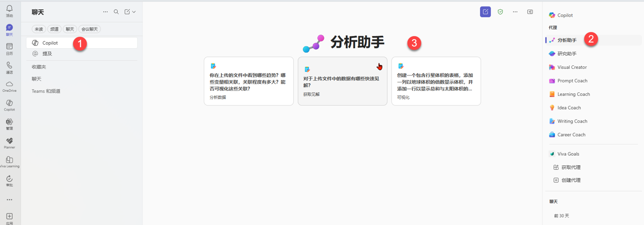Open the 审批 approvals app icon
Screen dimensions: 644x225
pos(10,181)
